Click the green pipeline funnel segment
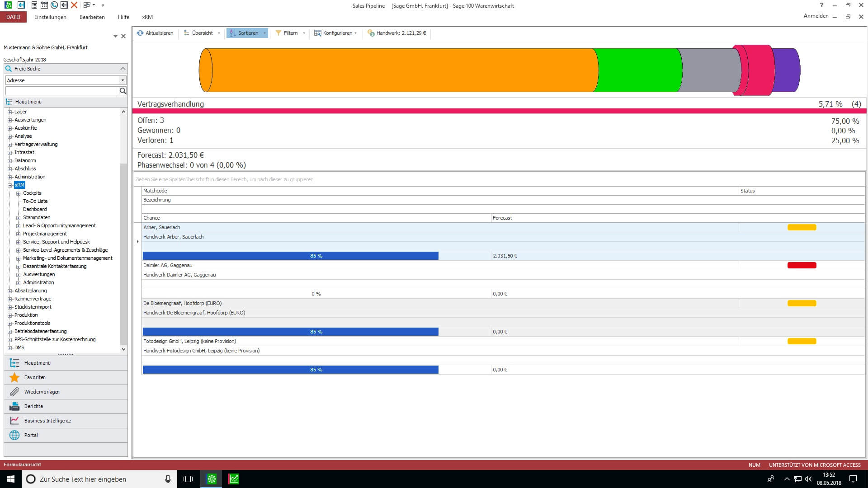The width and height of the screenshot is (868, 488). click(x=637, y=70)
